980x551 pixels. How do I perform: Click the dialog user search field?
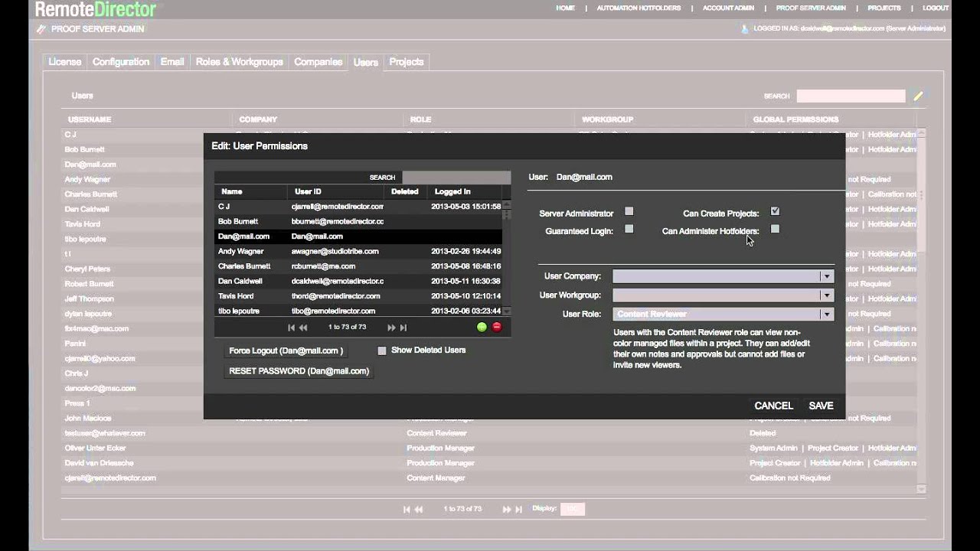tap(456, 177)
